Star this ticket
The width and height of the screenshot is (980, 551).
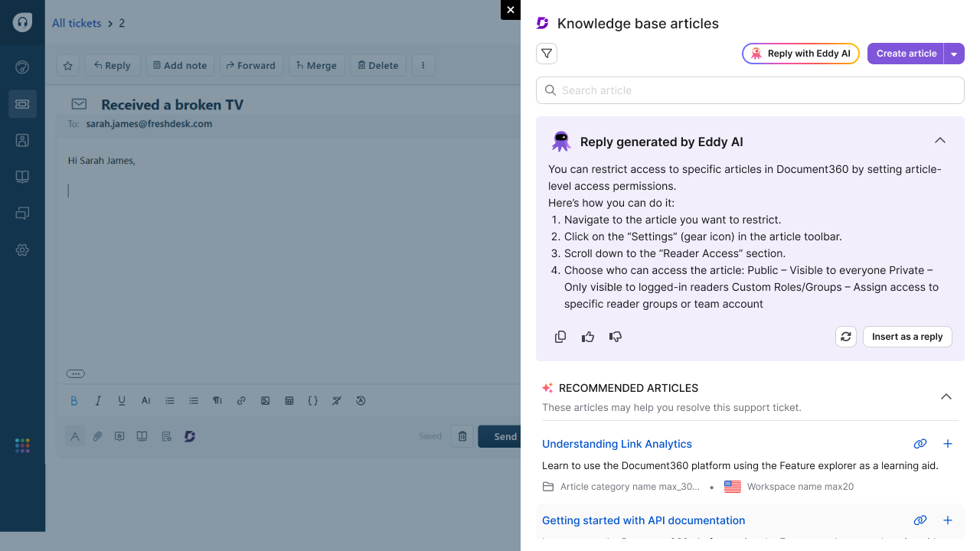click(x=68, y=66)
